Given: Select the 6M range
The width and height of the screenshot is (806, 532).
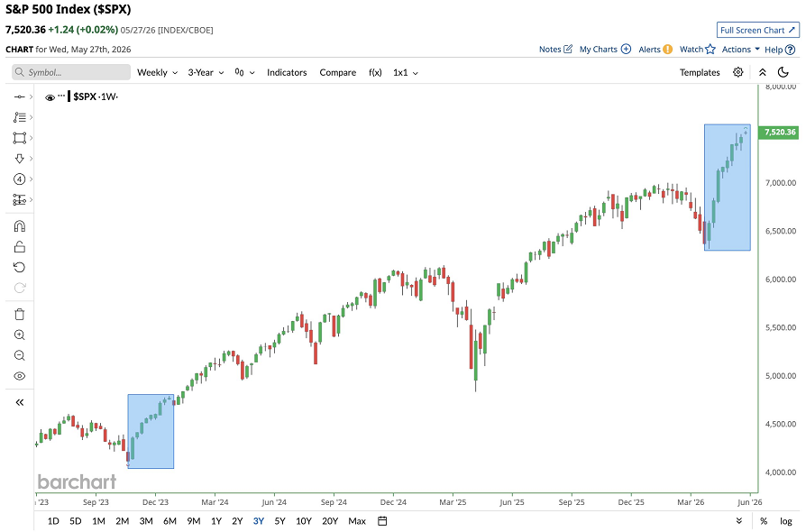Looking at the screenshot, I should click(169, 521).
